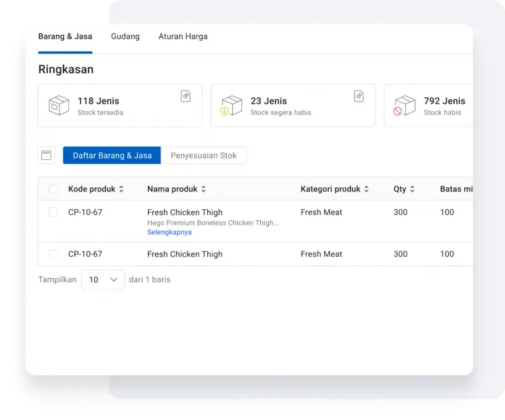Click the 792 Jenis summary text
505x420 pixels.
pyautogui.click(x=444, y=101)
